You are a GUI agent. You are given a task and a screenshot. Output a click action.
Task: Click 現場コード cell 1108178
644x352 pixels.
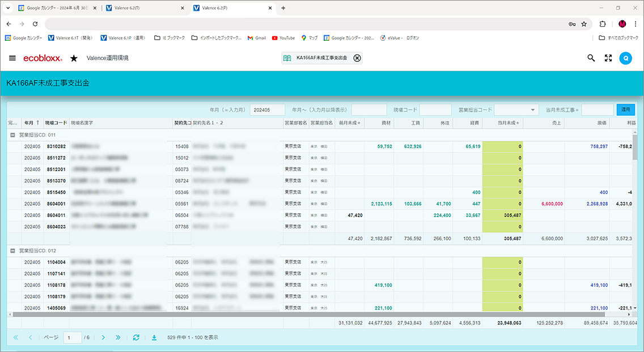click(56, 285)
